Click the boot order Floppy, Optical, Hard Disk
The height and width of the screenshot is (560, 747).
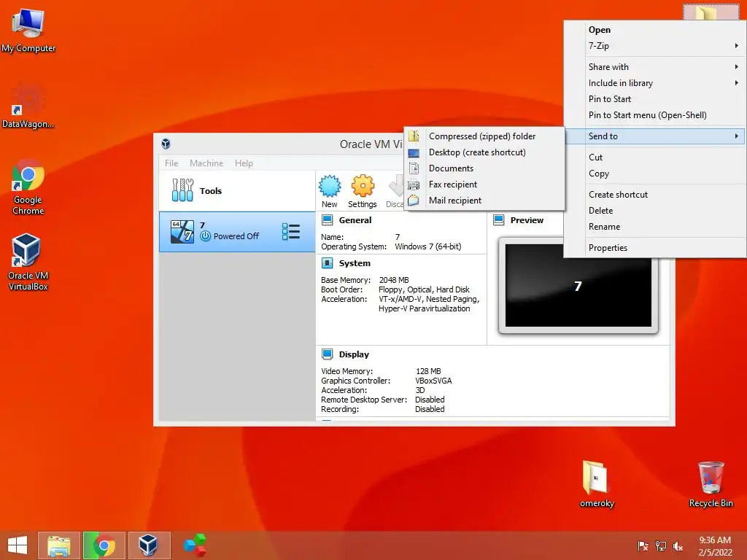[424, 289]
